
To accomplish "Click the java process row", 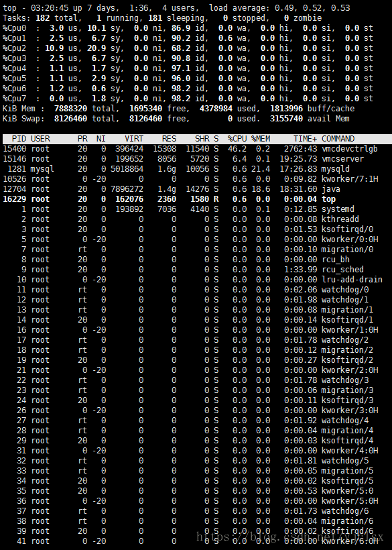I will (172, 189).
